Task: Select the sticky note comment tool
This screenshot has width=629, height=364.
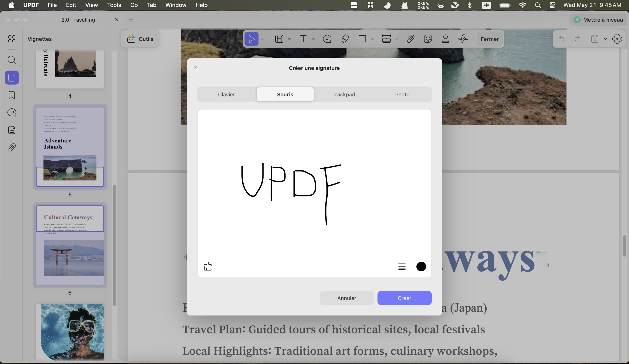Action: click(327, 39)
